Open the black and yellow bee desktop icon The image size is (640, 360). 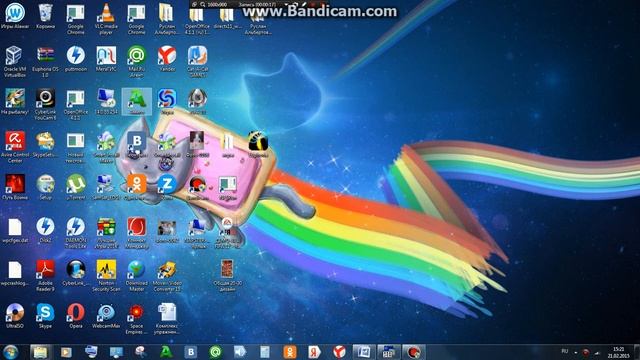258,144
